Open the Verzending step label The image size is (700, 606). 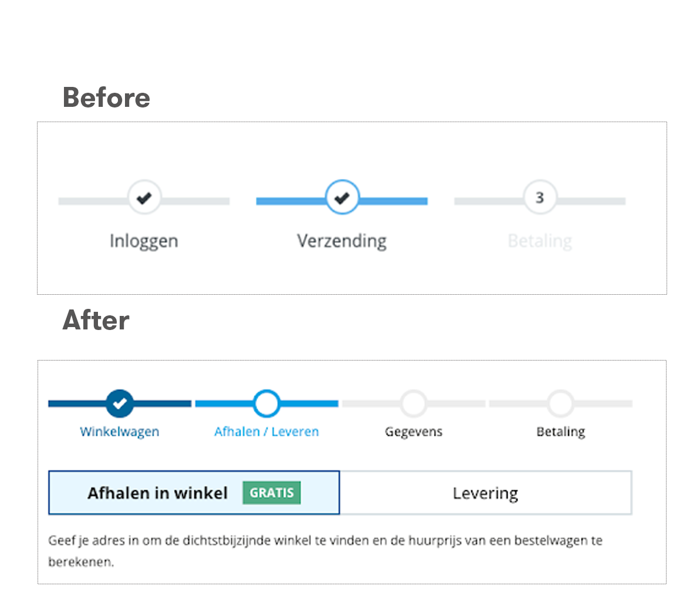[x=342, y=241]
